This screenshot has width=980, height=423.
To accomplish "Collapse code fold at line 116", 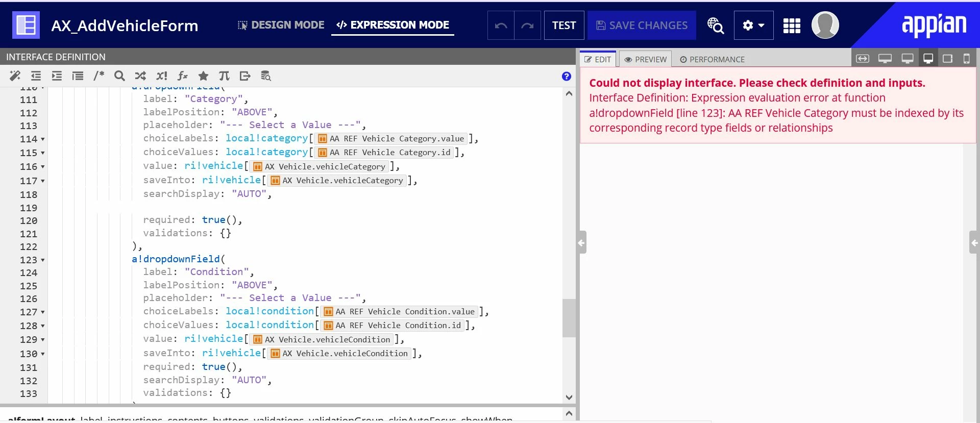I will [x=43, y=167].
